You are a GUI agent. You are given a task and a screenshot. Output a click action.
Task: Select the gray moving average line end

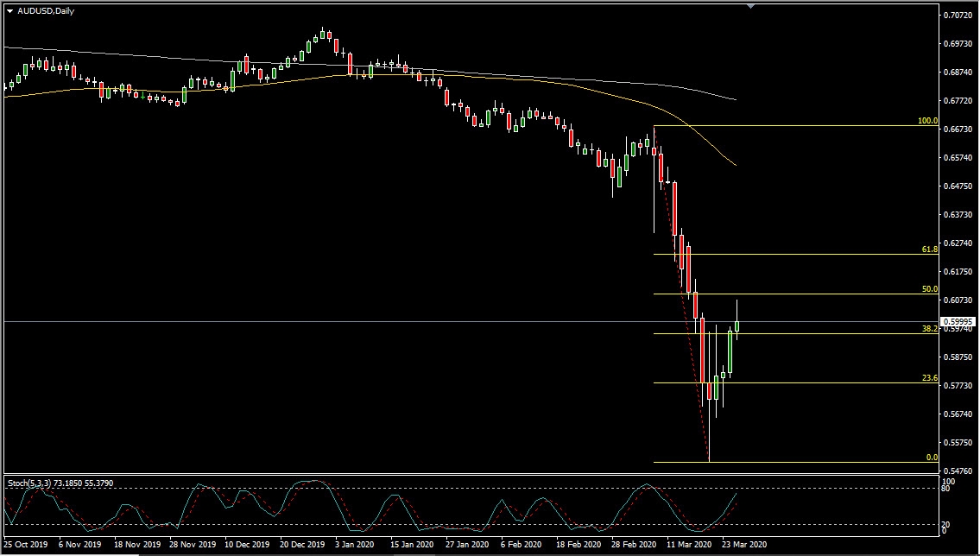(x=735, y=99)
